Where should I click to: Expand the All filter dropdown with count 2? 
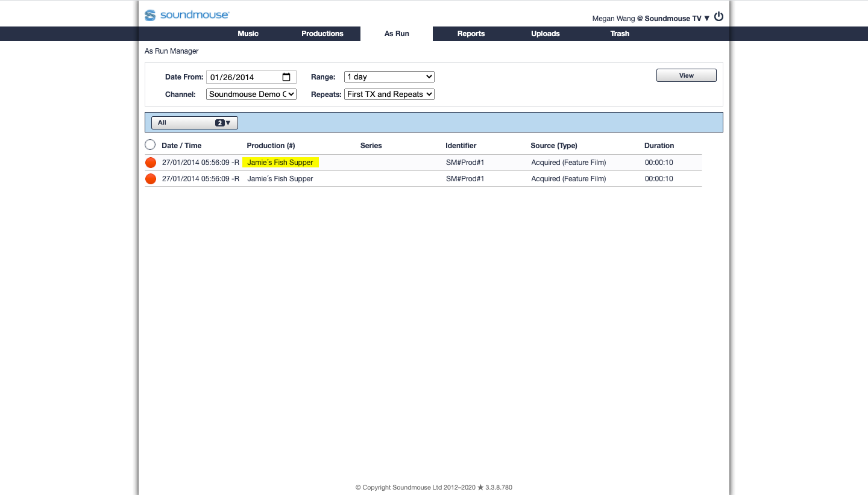click(x=195, y=123)
